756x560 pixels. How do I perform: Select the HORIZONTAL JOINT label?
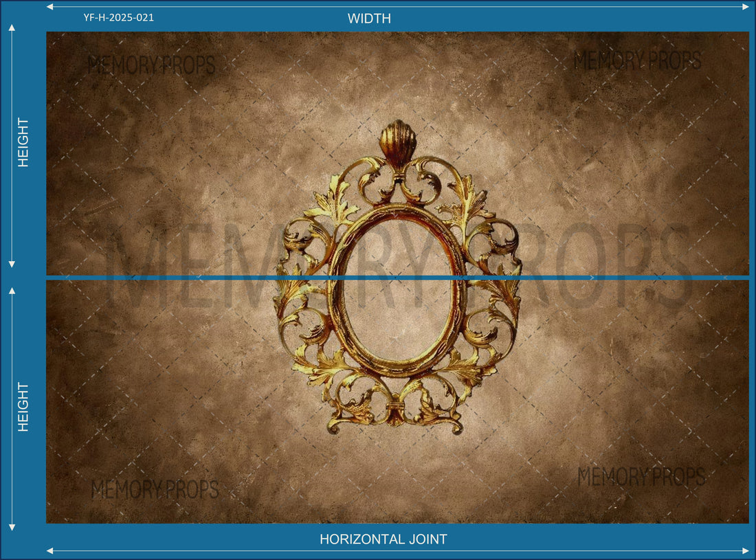383,539
